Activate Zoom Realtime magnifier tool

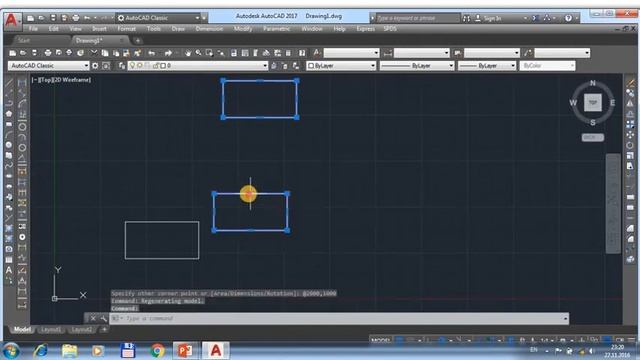[198, 53]
